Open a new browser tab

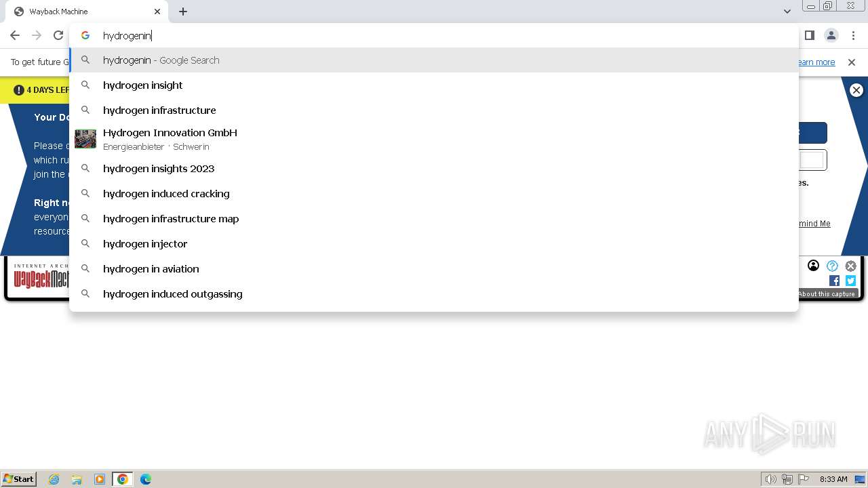pyautogui.click(x=183, y=12)
